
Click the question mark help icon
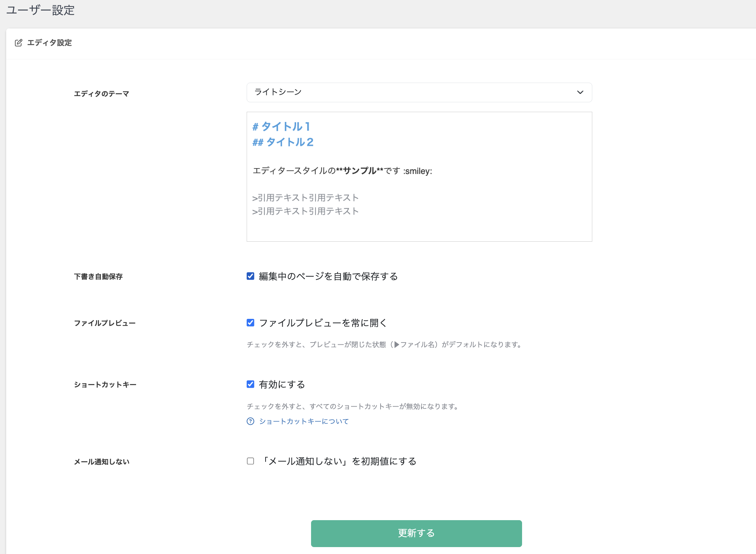pos(250,421)
